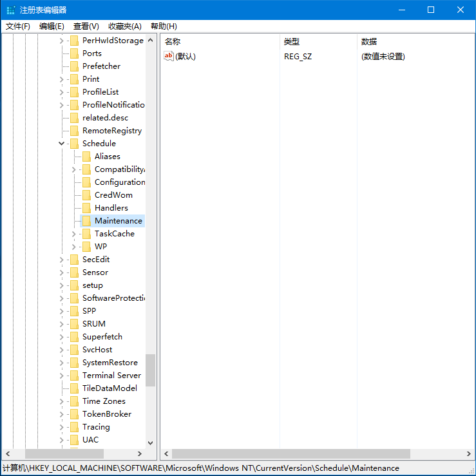Minimize the Registry Editor window

point(402,10)
